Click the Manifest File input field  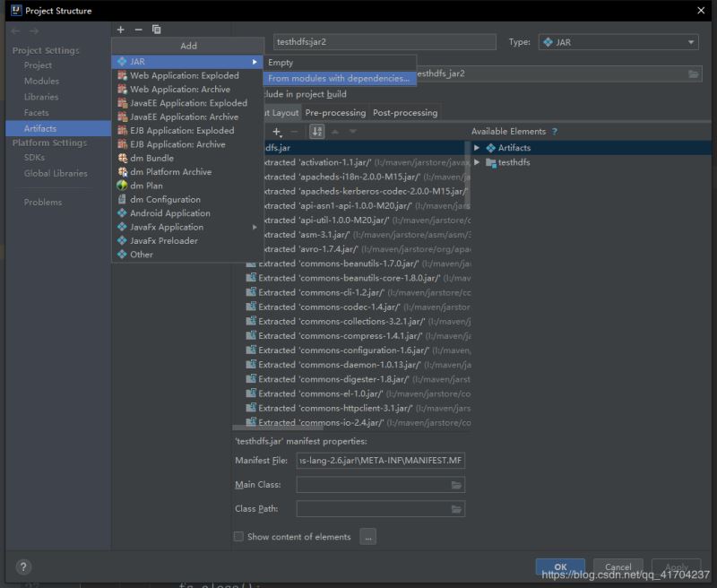[381, 461]
